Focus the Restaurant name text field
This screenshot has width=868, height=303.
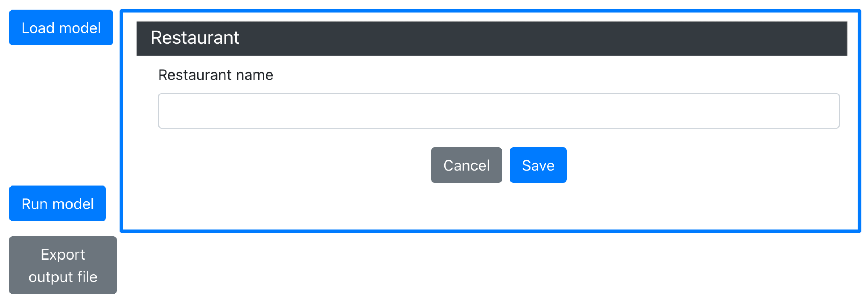coord(498,111)
